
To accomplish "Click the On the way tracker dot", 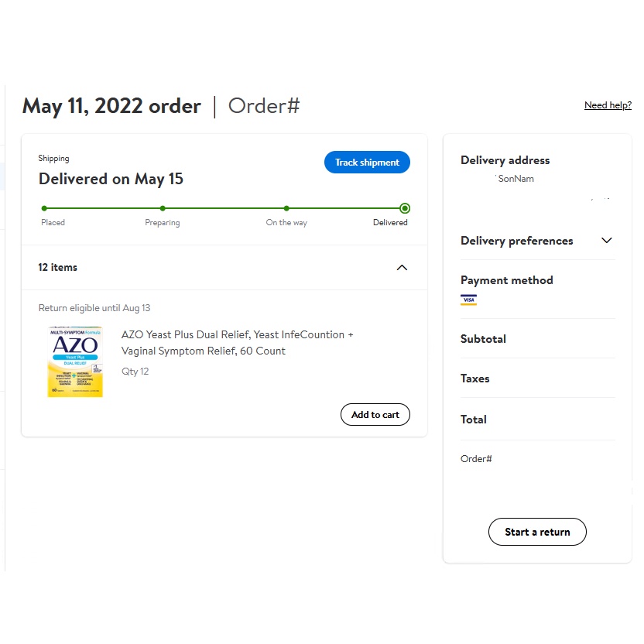I will (x=286, y=208).
